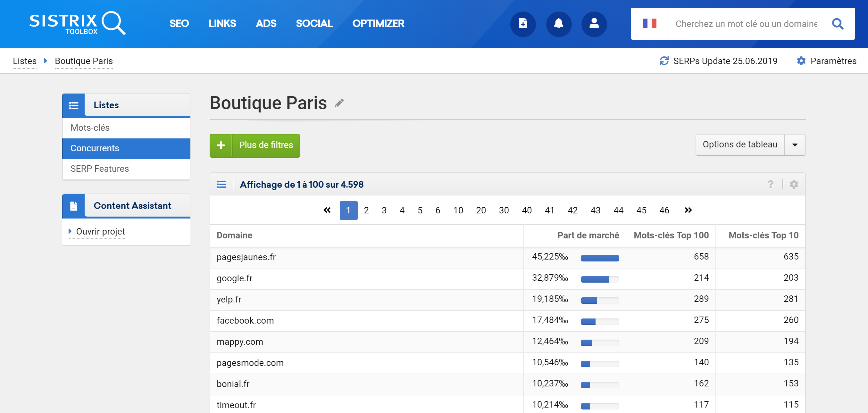Click the pagesmode.com domain row
Image resolution: width=868 pixels, height=413 pixels.
coord(507,363)
